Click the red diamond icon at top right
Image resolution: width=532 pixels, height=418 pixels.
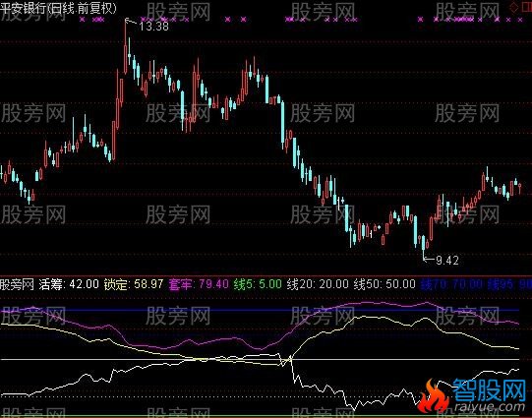[x=514, y=8]
